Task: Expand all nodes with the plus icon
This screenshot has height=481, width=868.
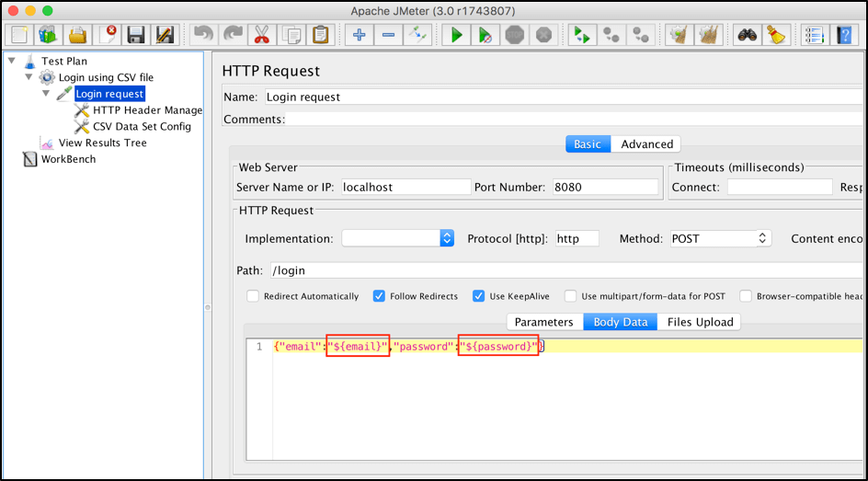Action: (x=359, y=35)
